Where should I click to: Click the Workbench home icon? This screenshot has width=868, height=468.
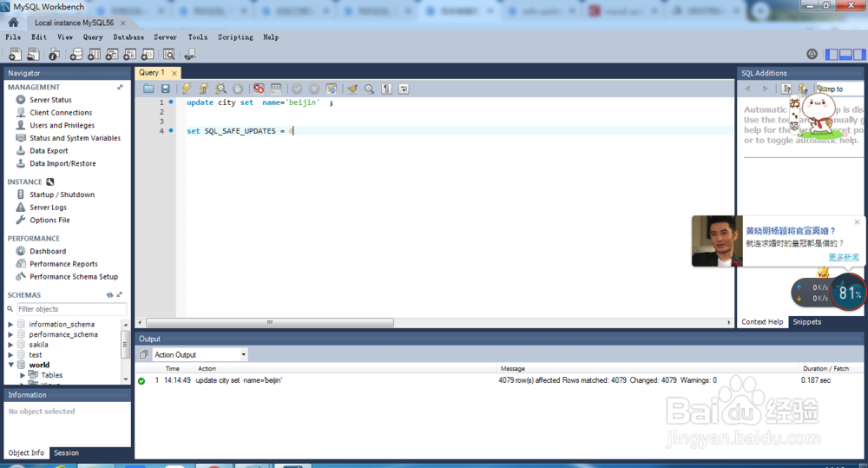[x=13, y=23]
